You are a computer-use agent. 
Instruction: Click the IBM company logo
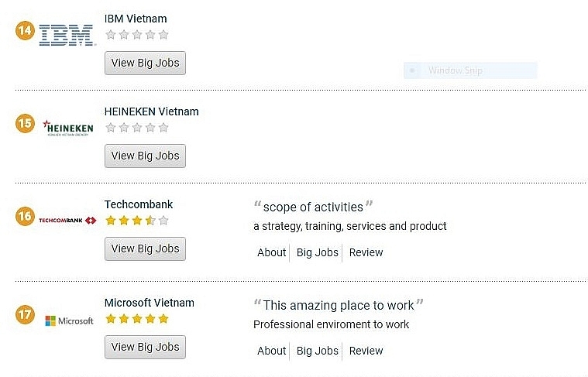coord(66,35)
